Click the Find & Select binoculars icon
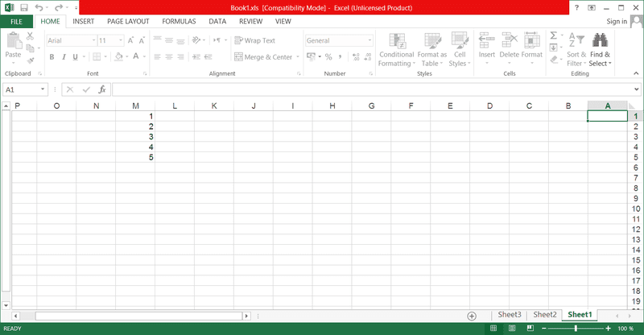The image size is (644, 335). (x=599, y=40)
